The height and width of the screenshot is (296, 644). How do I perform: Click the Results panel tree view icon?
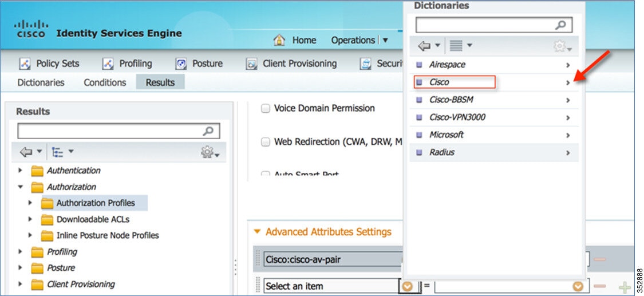[58, 152]
